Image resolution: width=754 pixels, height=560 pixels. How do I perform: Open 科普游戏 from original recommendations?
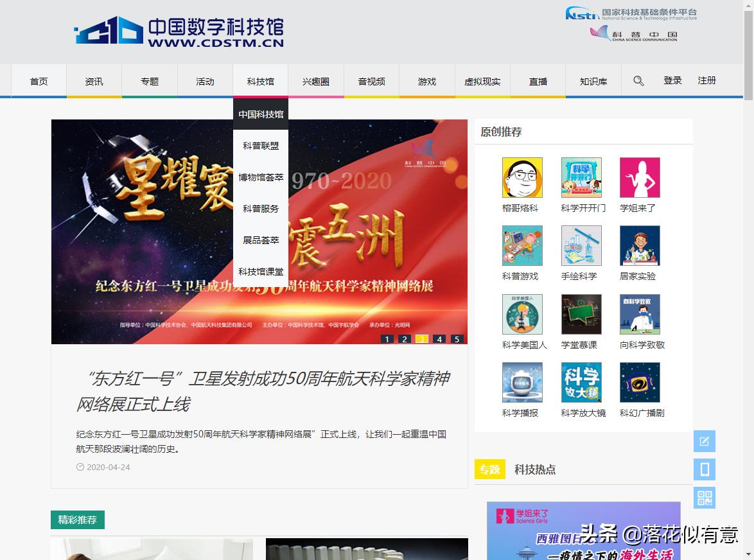coord(522,245)
